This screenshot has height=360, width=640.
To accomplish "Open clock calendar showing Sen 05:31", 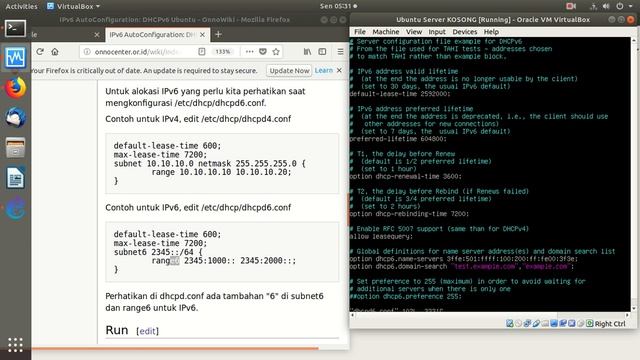I will click(x=338, y=6).
